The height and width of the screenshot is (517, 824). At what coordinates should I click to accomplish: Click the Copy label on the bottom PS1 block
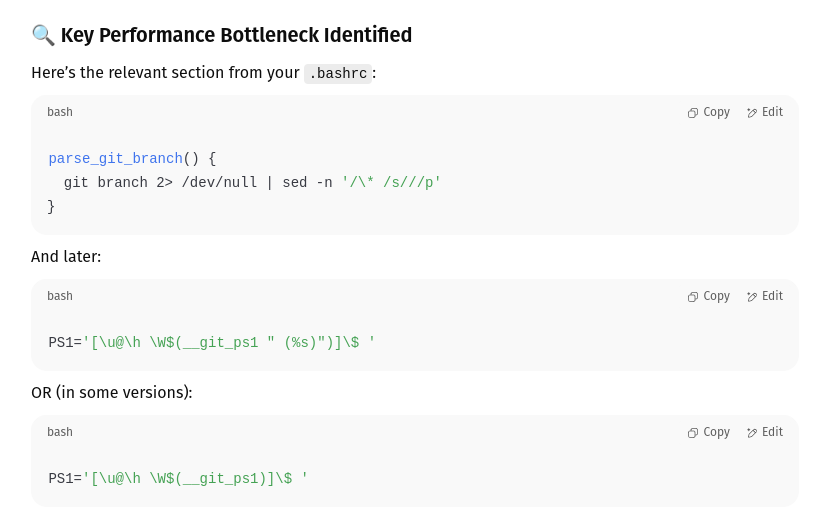click(x=716, y=432)
